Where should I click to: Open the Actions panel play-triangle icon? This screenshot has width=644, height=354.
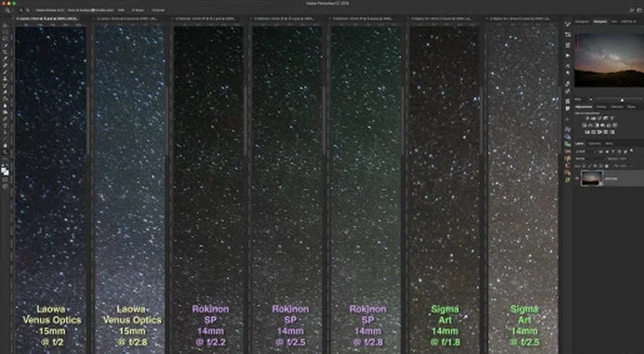coord(568,55)
